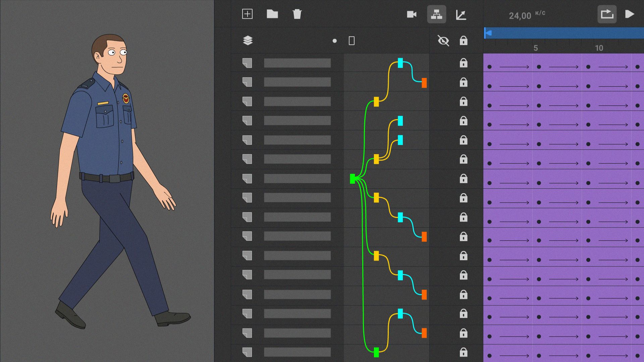Open the camera tool in the toolbar

[412, 14]
